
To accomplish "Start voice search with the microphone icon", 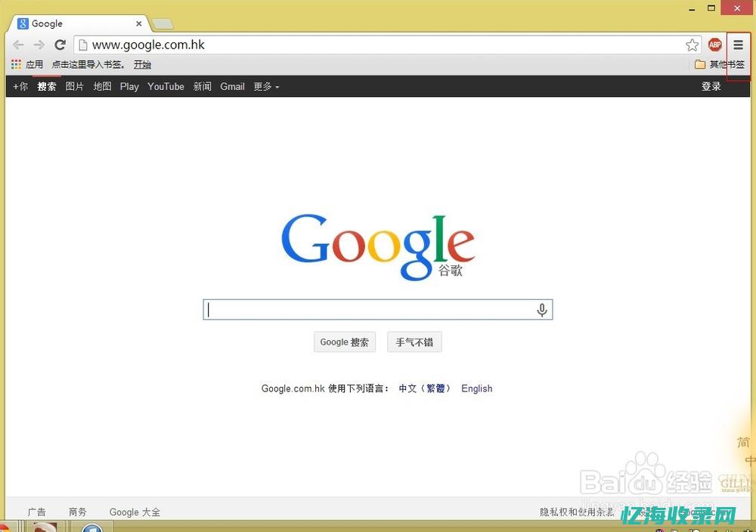I will tap(542, 310).
